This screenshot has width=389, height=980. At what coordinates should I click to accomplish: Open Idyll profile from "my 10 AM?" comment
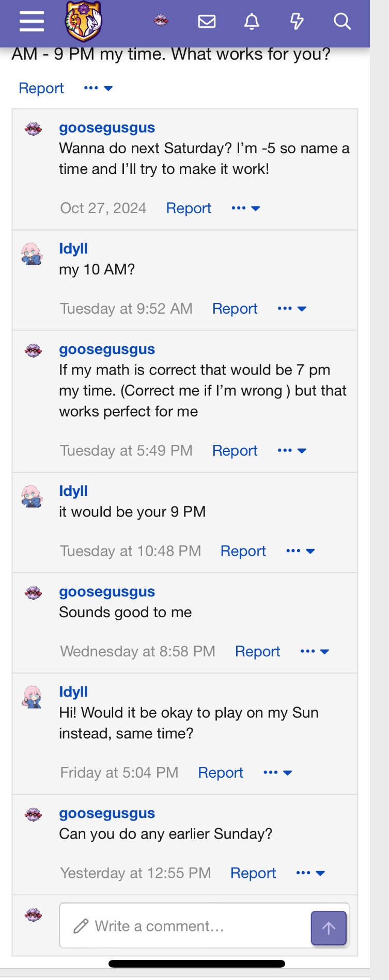73,248
